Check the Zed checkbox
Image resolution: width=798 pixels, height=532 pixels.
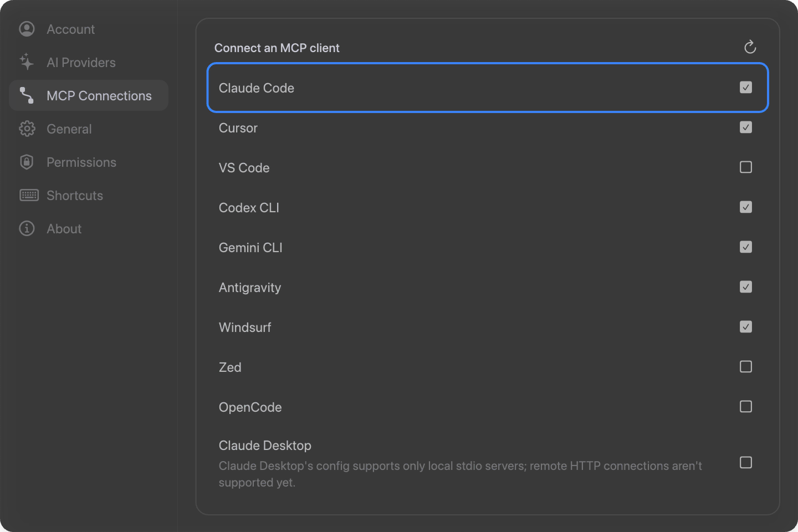coord(746,367)
